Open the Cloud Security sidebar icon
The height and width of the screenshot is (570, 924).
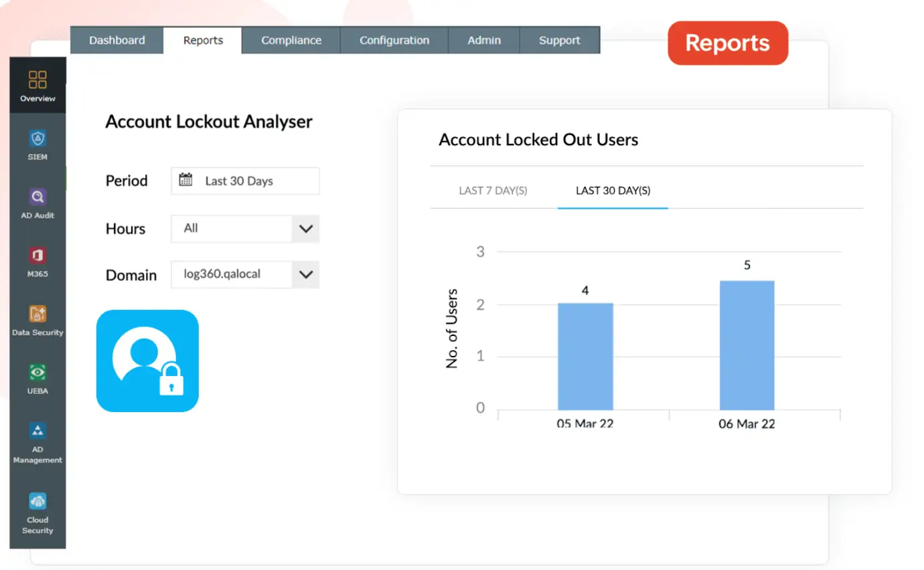37,500
